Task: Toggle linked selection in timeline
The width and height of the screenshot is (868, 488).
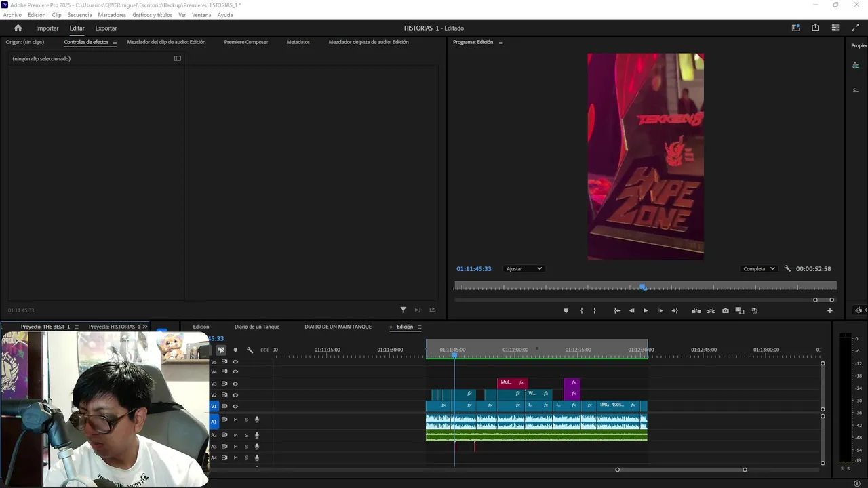Action: coord(221,350)
